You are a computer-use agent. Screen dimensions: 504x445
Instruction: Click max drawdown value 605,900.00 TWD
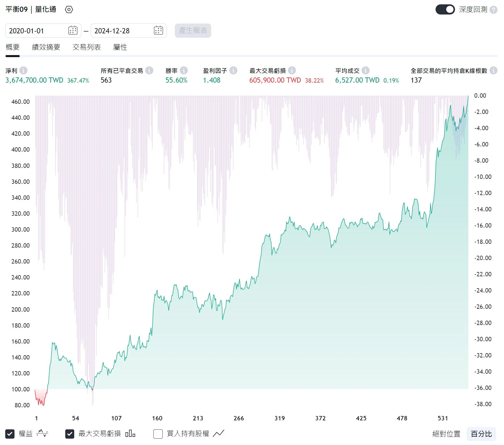click(x=275, y=80)
